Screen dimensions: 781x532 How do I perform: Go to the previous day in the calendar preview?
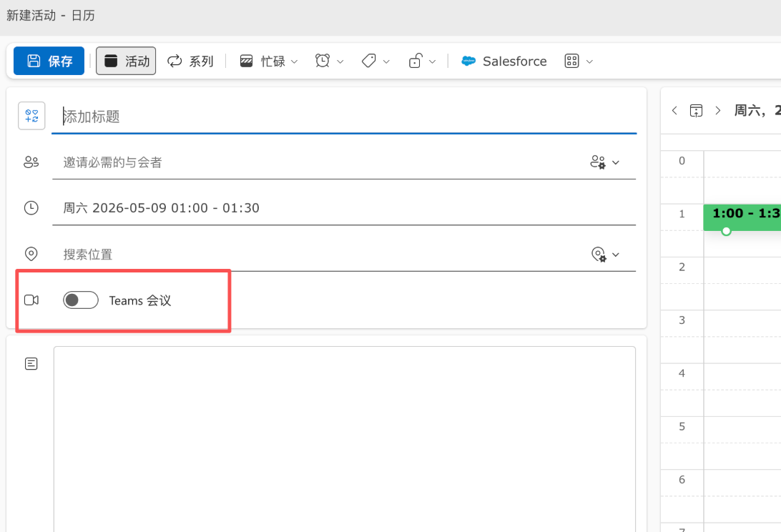(674, 110)
